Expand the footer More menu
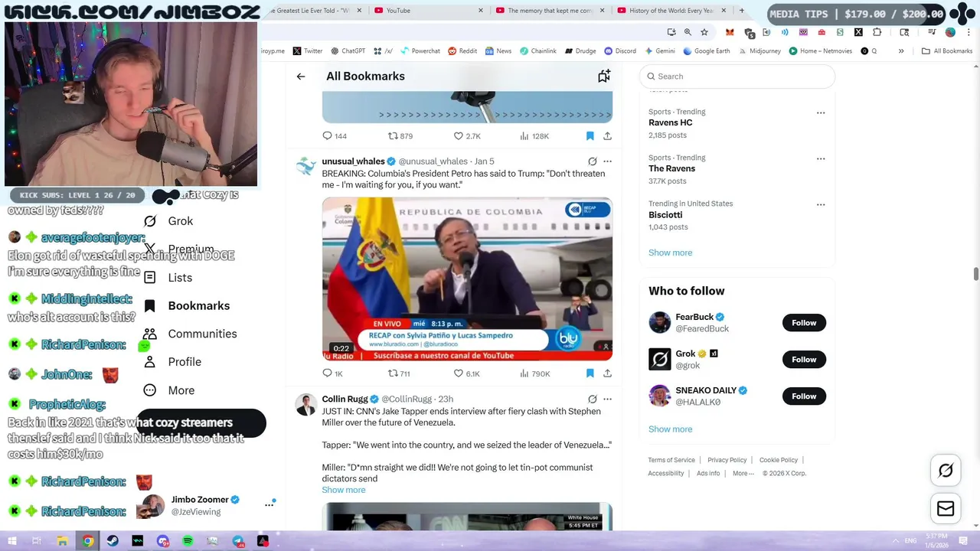The height and width of the screenshot is (551, 980). click(743, 474)
